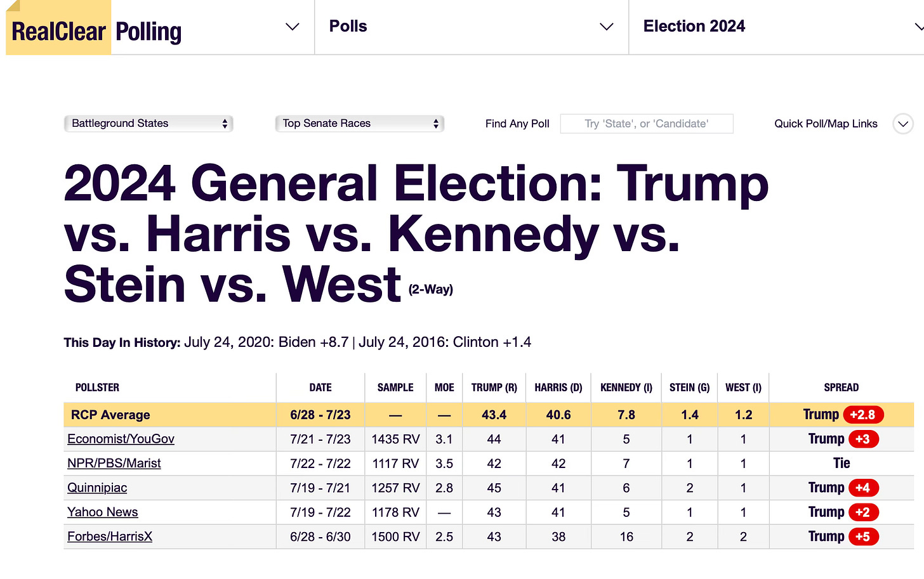
Task: Click the red +2 Yahoo News spread badge
Action: coord(862,512)
